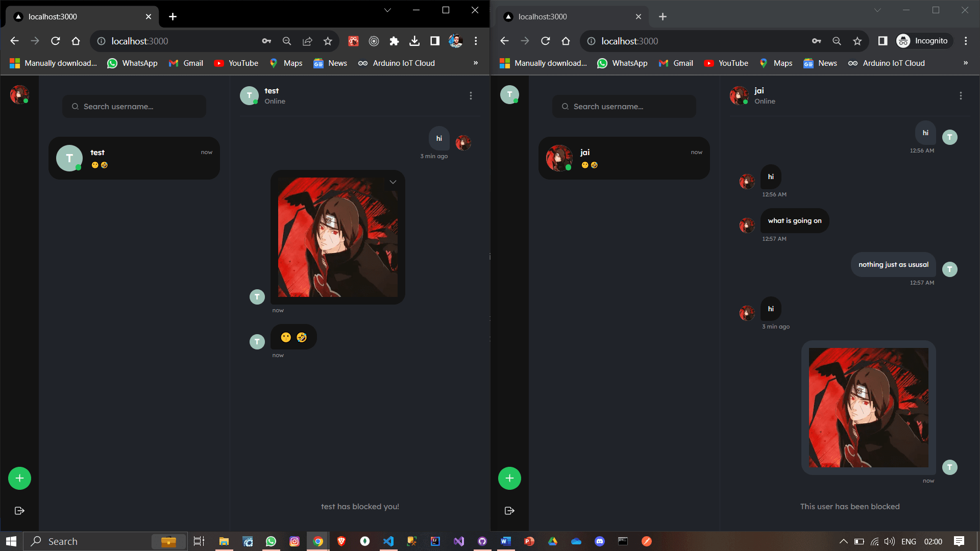
Task: Go to home page in the left browser
Action: (76, 41)
